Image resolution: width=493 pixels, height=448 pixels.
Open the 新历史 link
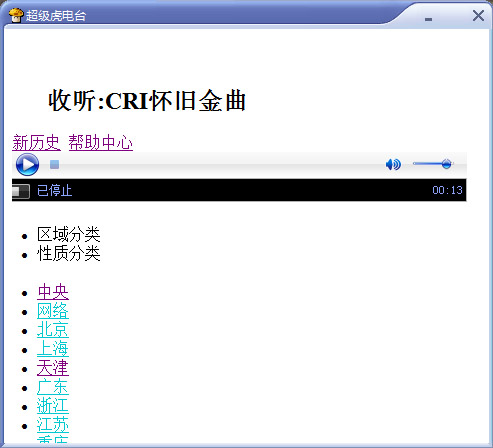click(36, 143)
